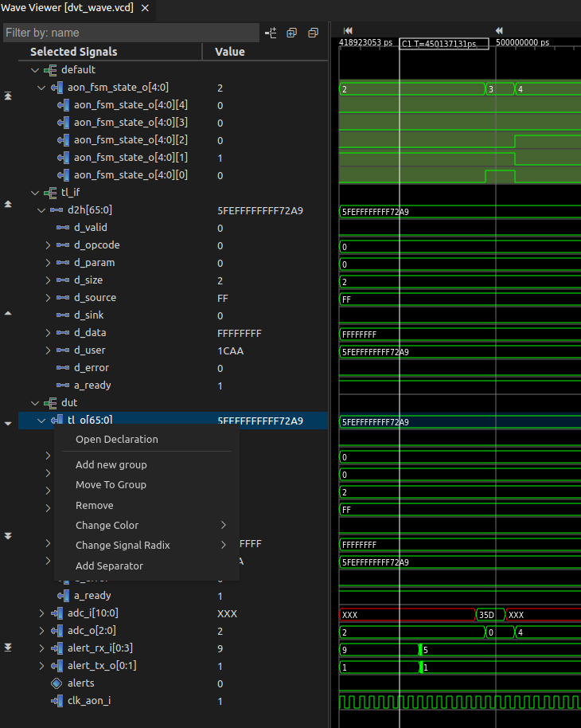Click the collapse all signals icon
This screenshot has height=728, width=581.
(x=314, y=33)
